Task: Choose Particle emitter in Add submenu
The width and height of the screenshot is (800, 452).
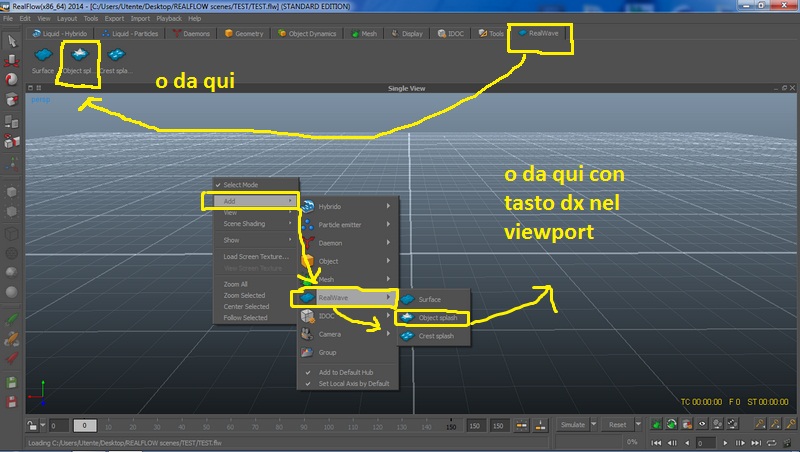Action: (x=348, y=224)
